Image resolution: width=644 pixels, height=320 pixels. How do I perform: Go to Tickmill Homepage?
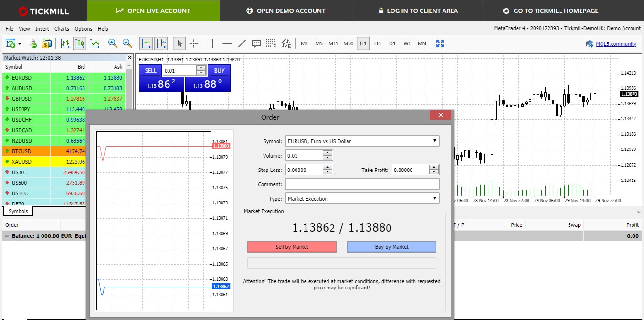tap(550, 11)
